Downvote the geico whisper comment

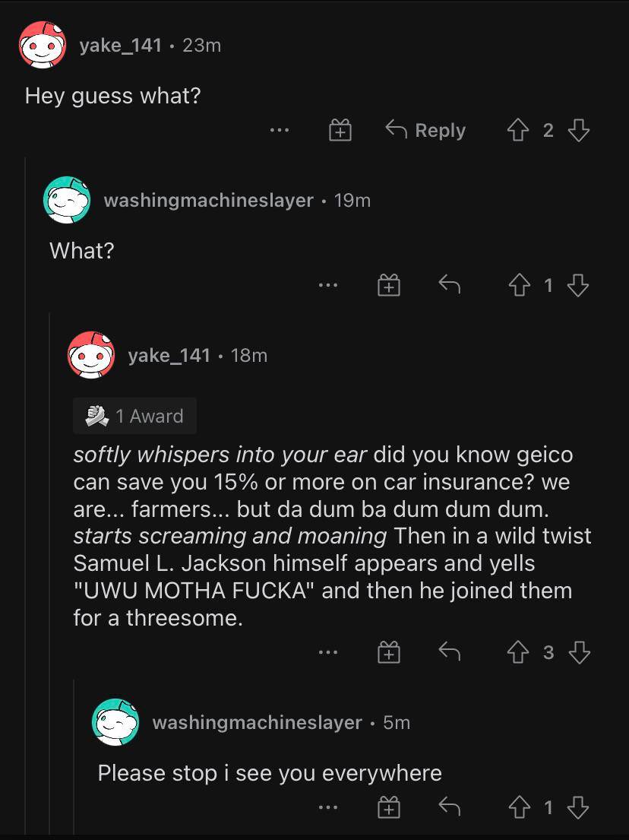pos(579,652)
